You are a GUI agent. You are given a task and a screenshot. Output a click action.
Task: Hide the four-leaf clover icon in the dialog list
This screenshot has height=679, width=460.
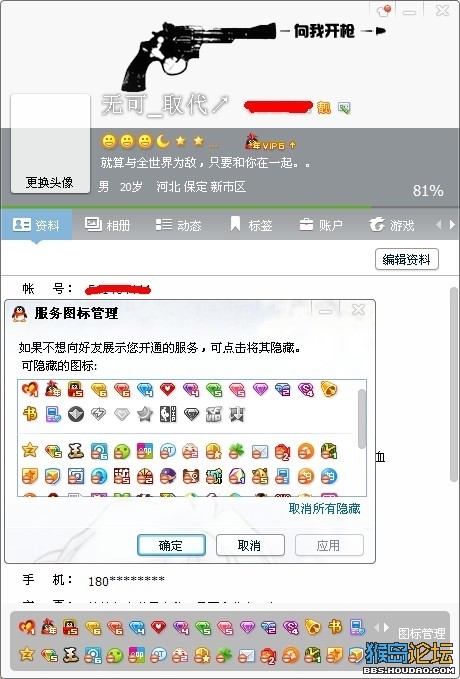(236, 452)
